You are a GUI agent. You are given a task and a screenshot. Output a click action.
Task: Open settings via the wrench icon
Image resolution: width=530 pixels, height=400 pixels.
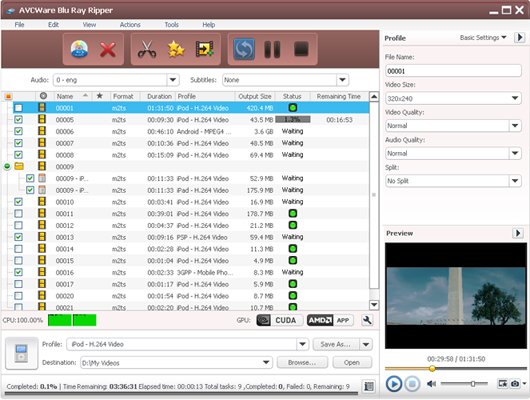367,320
